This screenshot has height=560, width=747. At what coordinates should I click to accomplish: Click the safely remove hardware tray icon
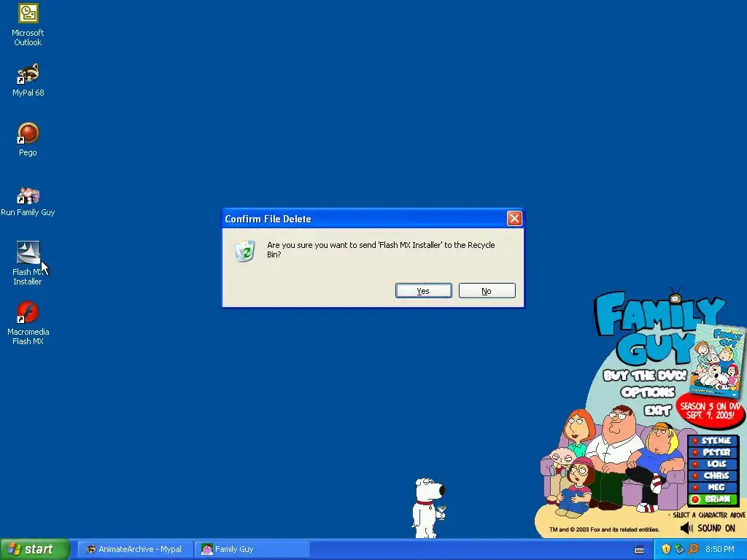point(679,549)
